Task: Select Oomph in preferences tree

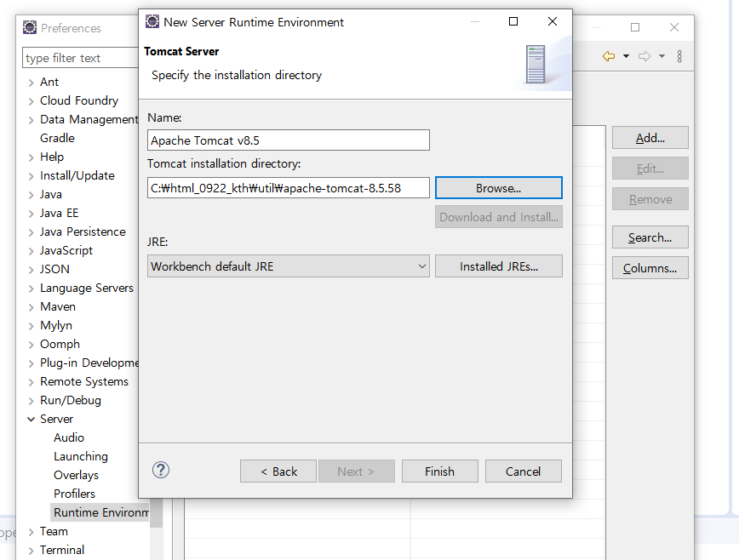Action: tap(60, 345)
